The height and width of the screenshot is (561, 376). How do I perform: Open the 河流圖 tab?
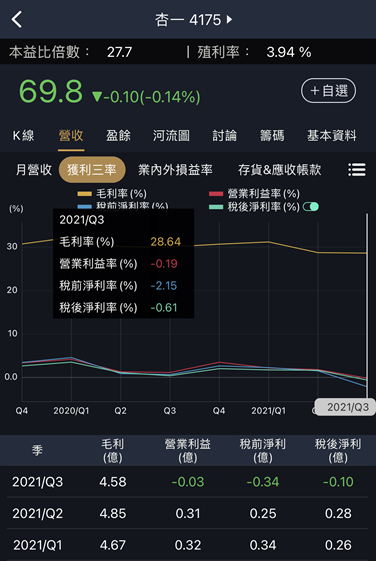[x=171, y=136]
